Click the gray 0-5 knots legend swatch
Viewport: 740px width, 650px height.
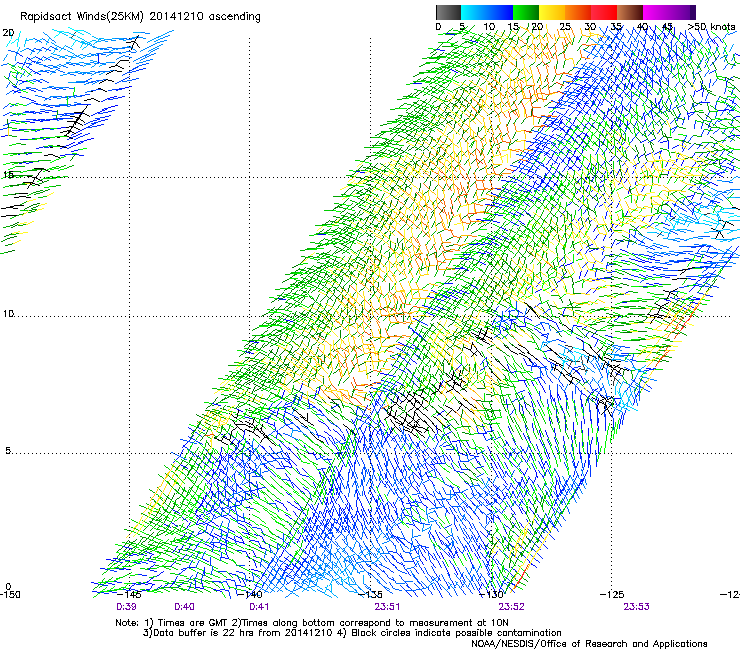pyautogui.click(x=448, y=12)
